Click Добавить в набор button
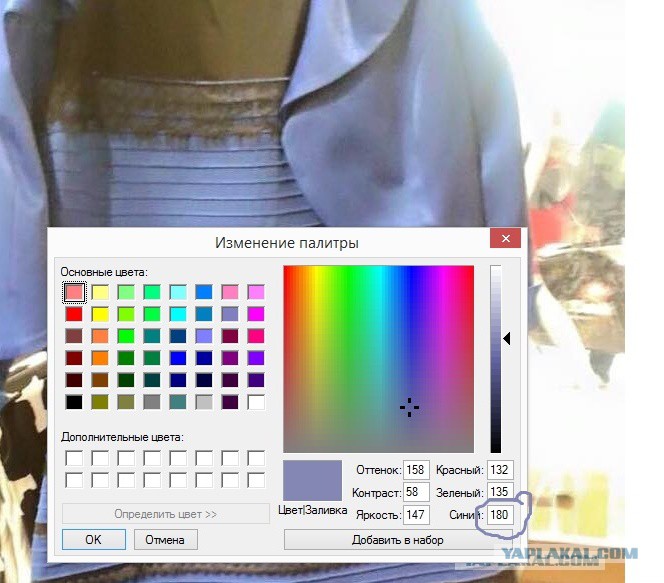Screen dimensions: 664x583 [x=398, y=540]
